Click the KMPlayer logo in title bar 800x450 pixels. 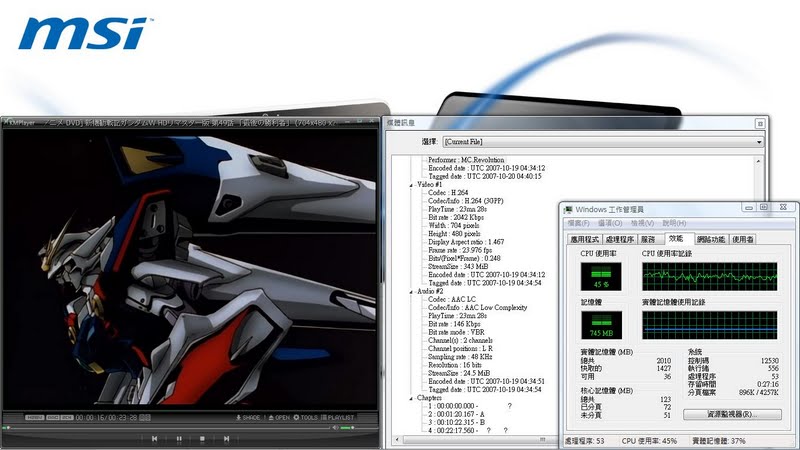(x=19, y=123)
